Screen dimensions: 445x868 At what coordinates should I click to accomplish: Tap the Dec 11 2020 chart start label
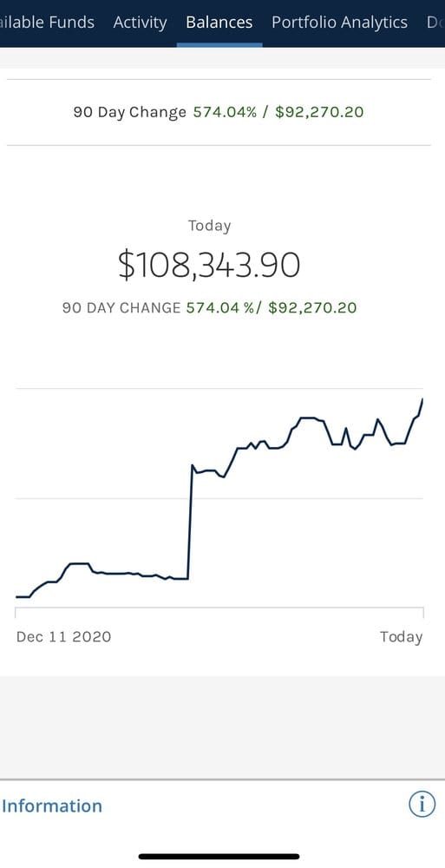pyautogui.click(x=63, y=636)
